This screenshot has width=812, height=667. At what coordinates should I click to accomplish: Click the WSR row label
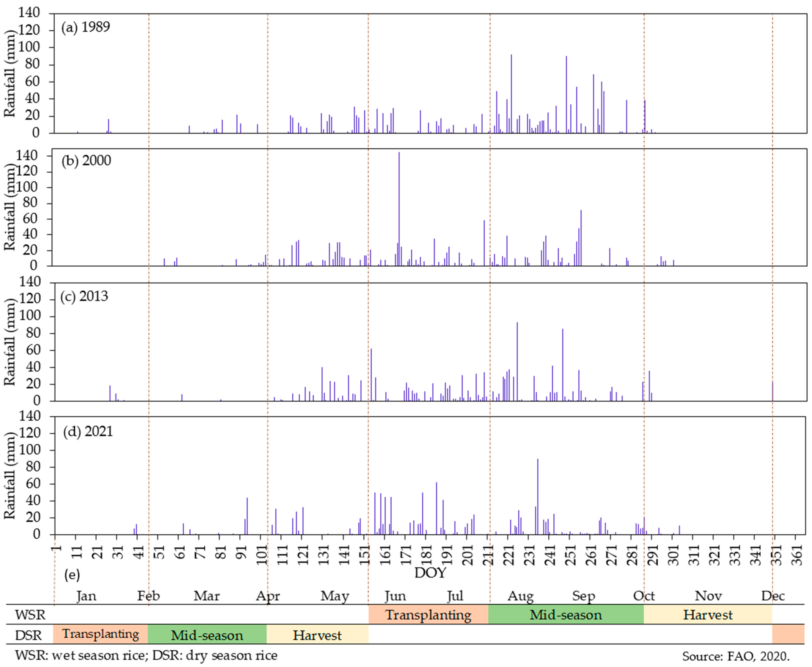click(x=30, y=615)
